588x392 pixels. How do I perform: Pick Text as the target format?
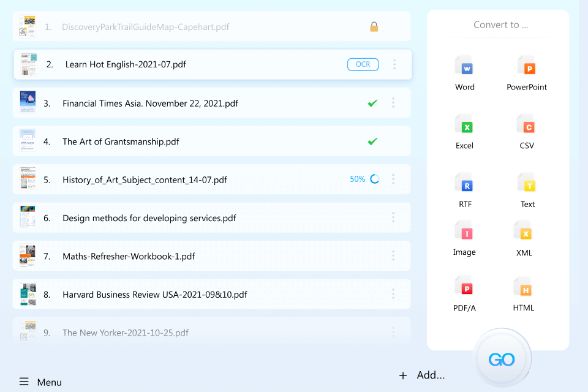527,190
